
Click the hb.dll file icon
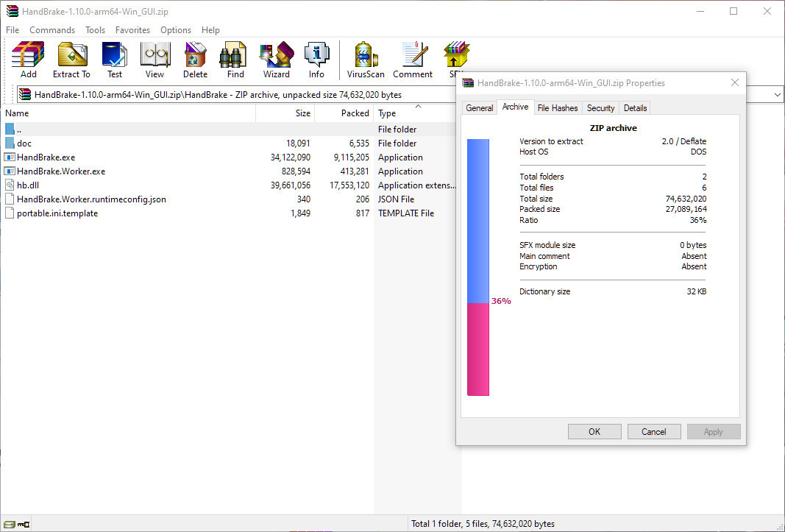click(10, 185)
